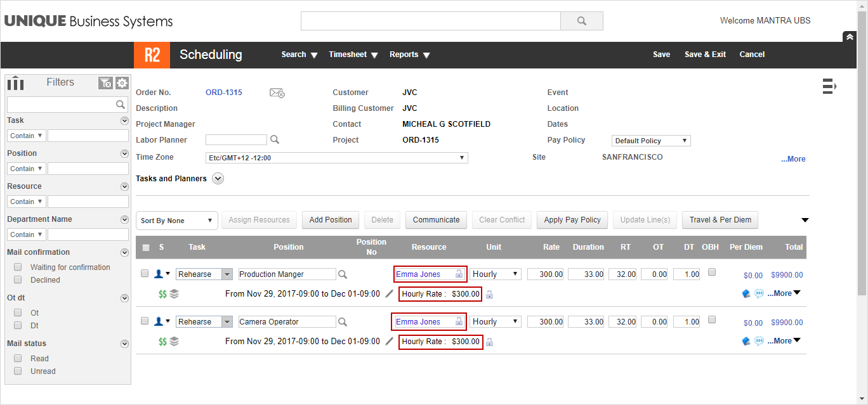Screen dimensions: 868x405
Task: Collapse the header with double-chevron icon
Action: pos(849,37)
